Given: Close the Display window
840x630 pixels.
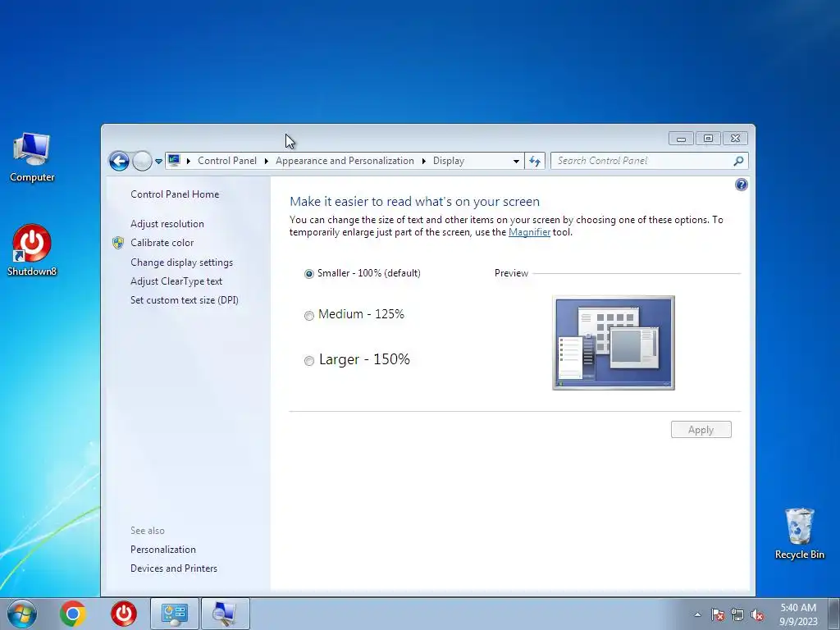Looking at the screenshot, I should click(x=735, y=139).
